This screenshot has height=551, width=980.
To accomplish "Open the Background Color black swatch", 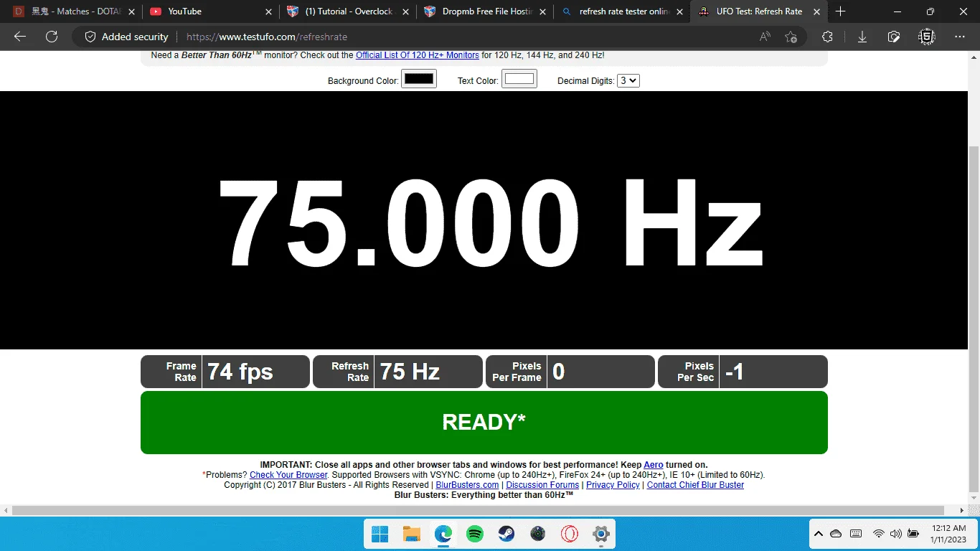I will [x=419, y=79].
